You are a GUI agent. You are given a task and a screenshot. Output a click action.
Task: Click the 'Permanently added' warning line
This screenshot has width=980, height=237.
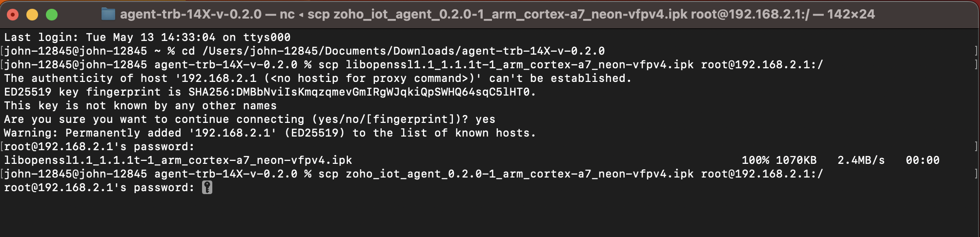(x=270, y=133)
